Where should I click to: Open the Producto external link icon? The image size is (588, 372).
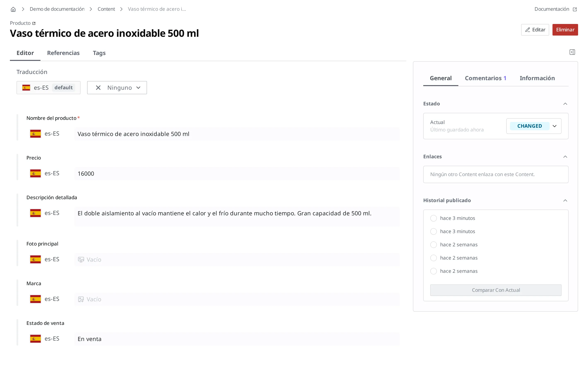pos(34,23)
